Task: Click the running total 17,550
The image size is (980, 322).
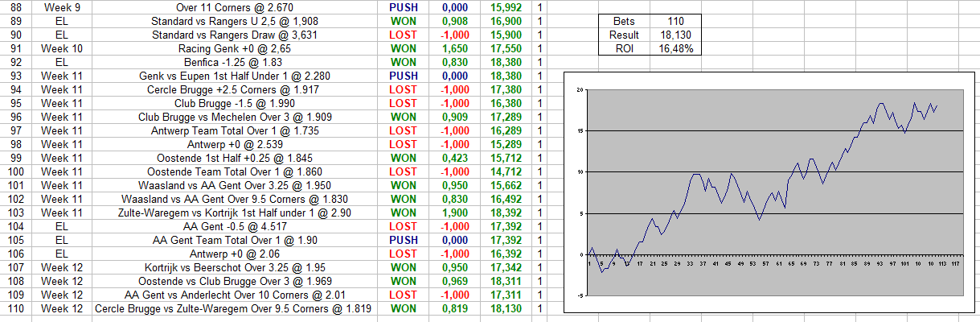Action: (506, 48)
